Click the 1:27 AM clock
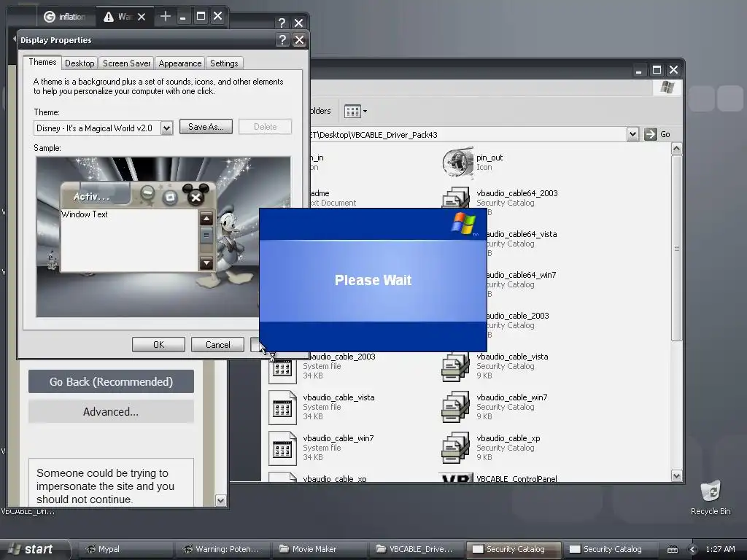The width and height of the screenshot is (747, 560). coord(720,549)
